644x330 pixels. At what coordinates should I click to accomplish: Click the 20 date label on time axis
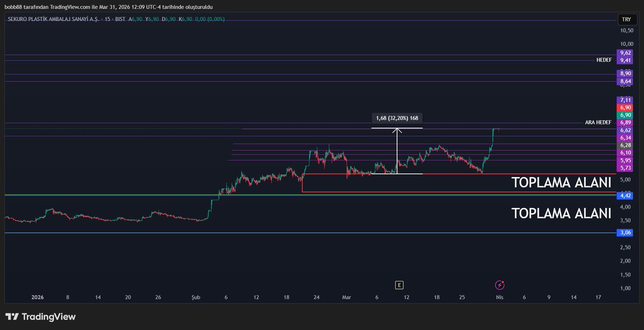point(128,297)
